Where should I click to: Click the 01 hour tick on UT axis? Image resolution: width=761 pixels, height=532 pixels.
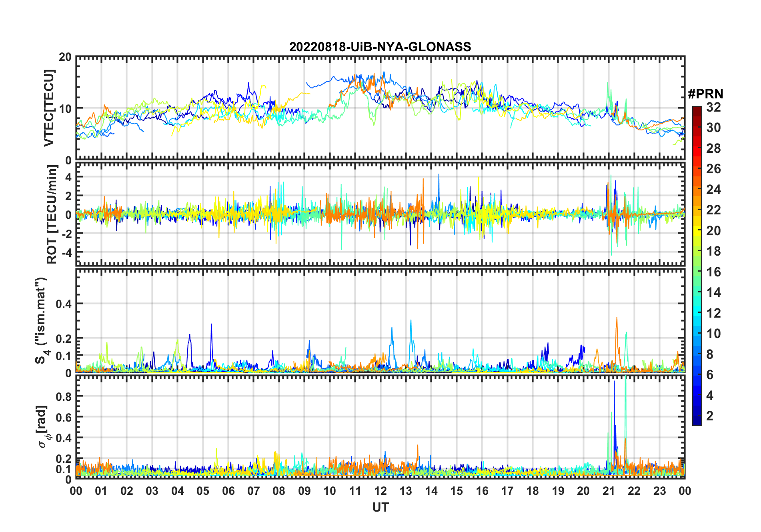point(101,491)
